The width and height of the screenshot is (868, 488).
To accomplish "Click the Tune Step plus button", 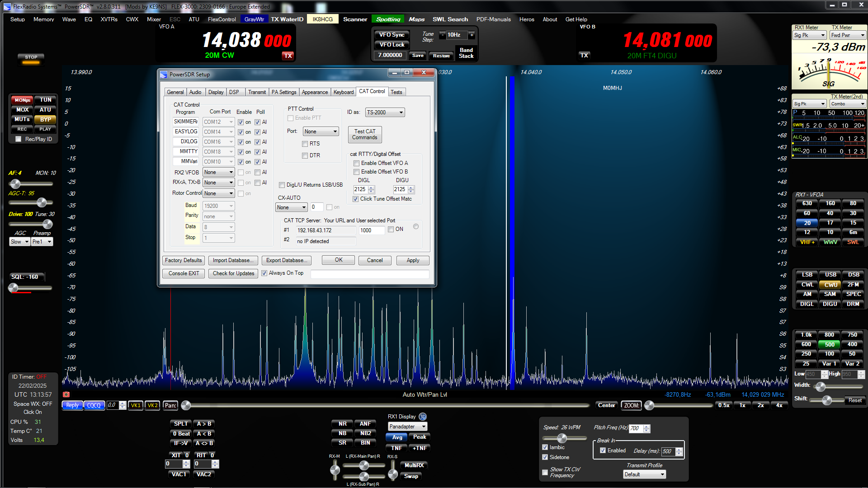I will click(x=472, y=35).
